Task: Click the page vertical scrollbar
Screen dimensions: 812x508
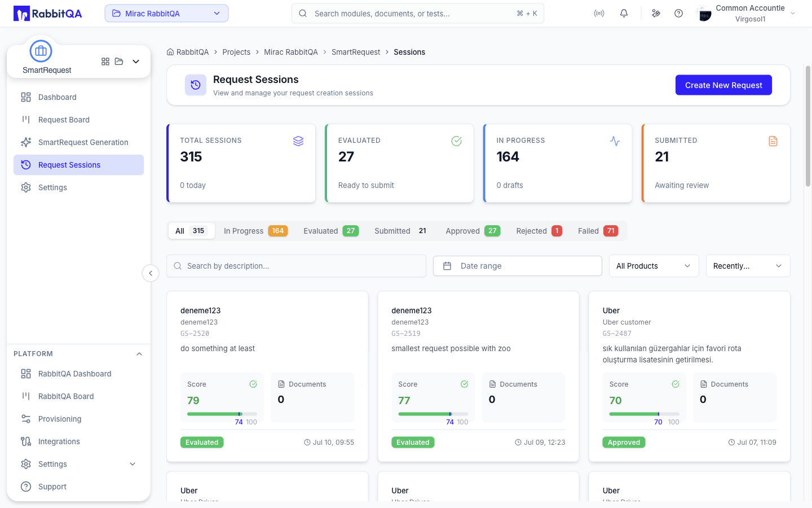Action: [808, 126]
